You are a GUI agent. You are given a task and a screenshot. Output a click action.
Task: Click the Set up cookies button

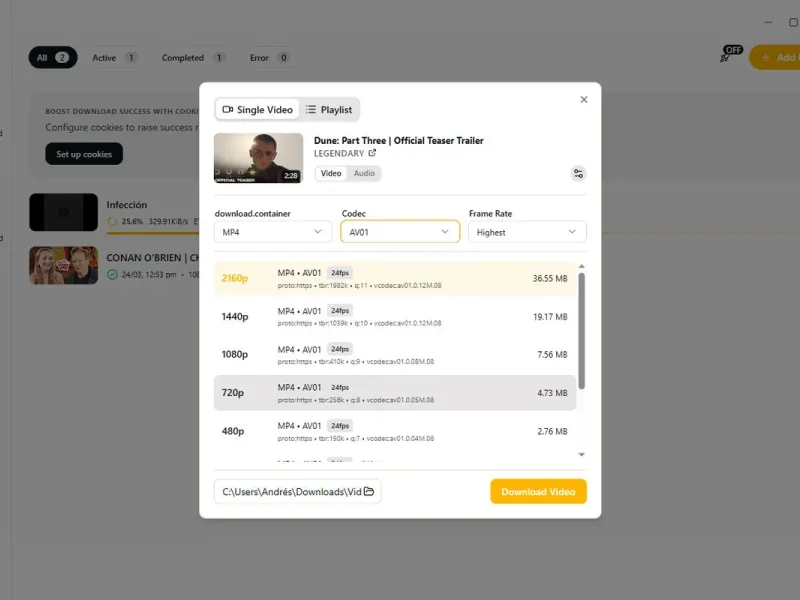(x=84, y=154)
